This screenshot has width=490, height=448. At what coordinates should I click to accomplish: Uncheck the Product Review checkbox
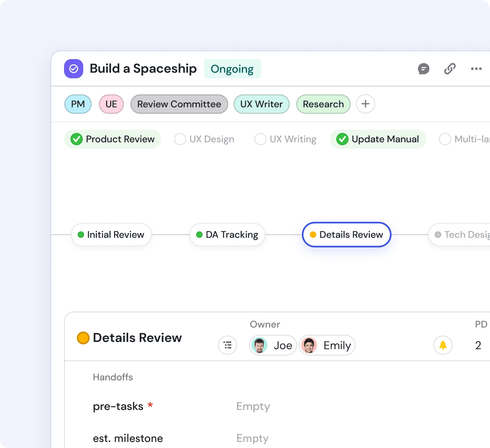click(x=76, y=139)
